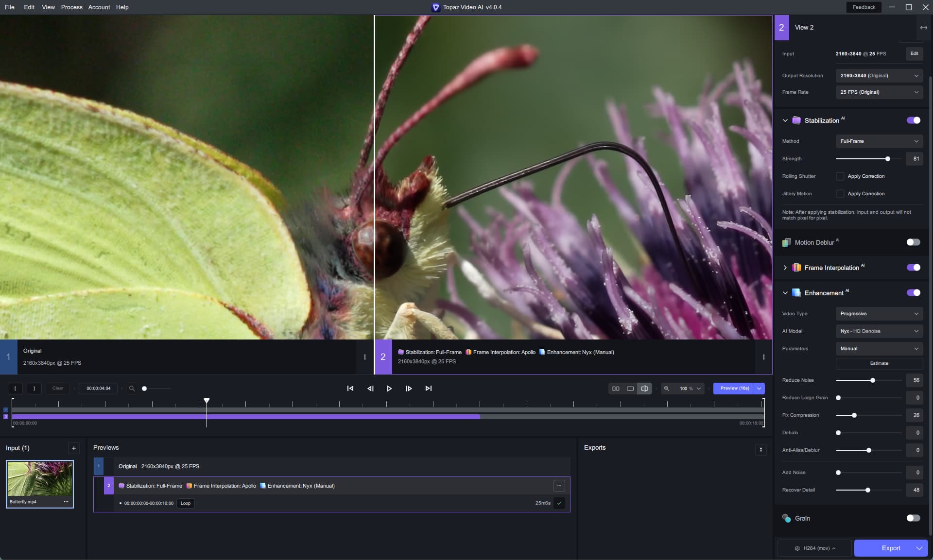
Task: Turn on the Grain switch
Action: [913, 518]
